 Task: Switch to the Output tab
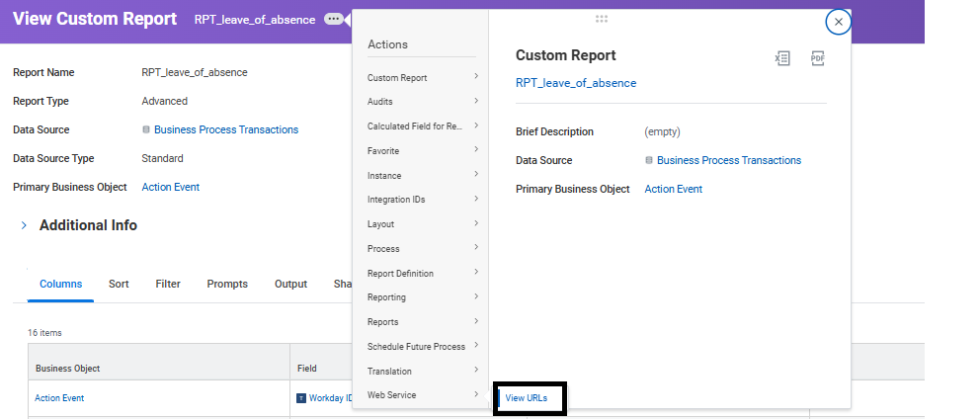tap(290, 284)
